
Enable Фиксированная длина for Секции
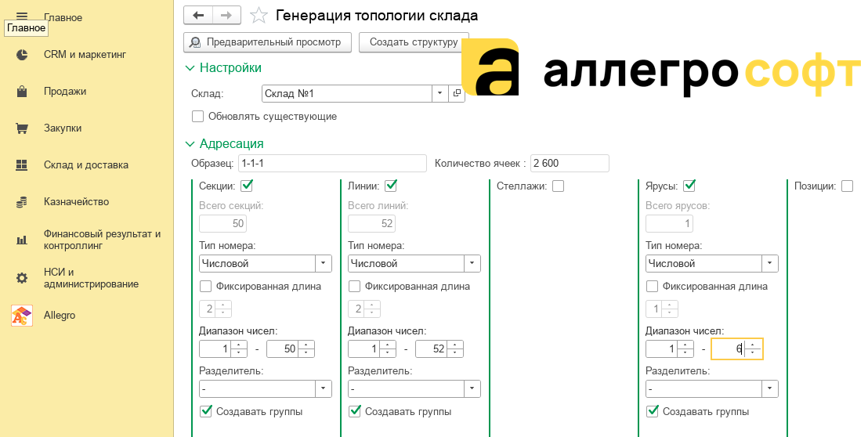coord(205,287)
